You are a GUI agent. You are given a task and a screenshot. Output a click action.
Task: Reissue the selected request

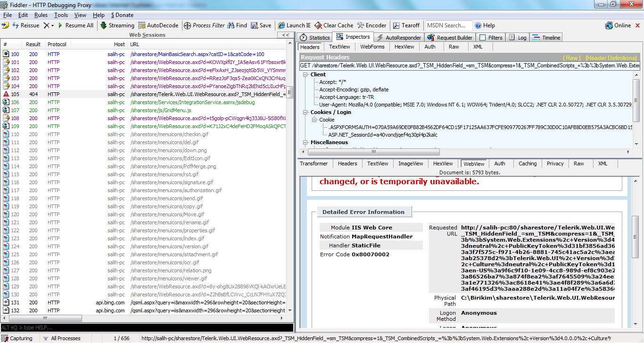26,25
